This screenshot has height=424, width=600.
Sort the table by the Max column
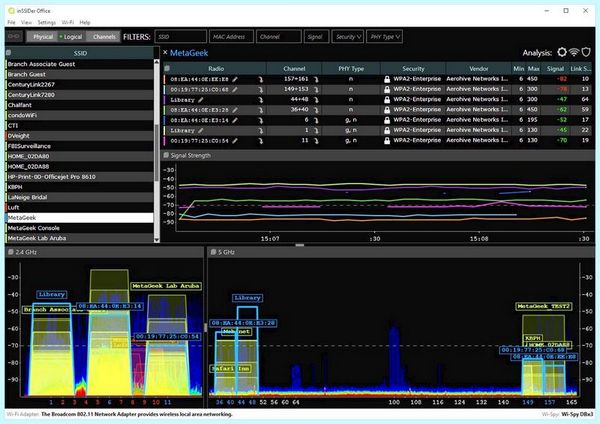533,68
